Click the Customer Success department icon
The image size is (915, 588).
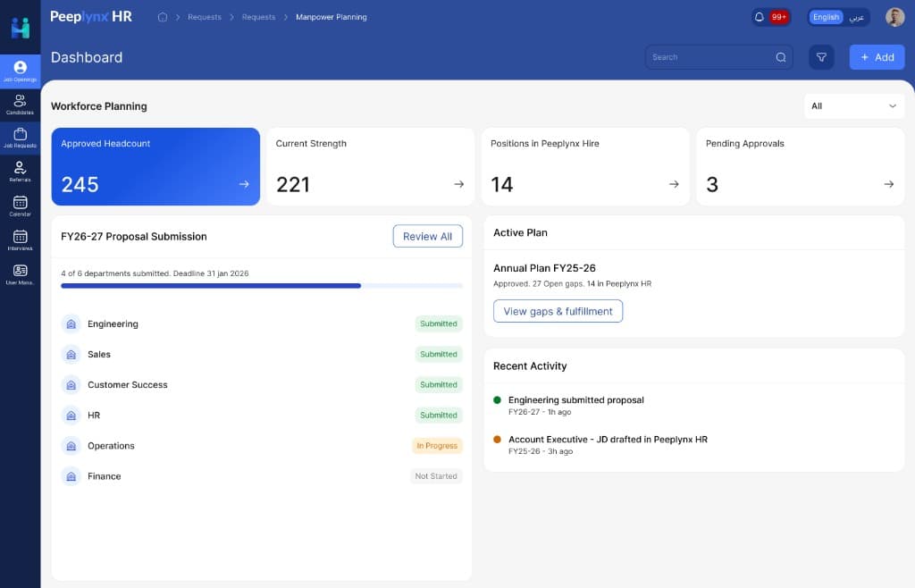(x=71, y=385)
